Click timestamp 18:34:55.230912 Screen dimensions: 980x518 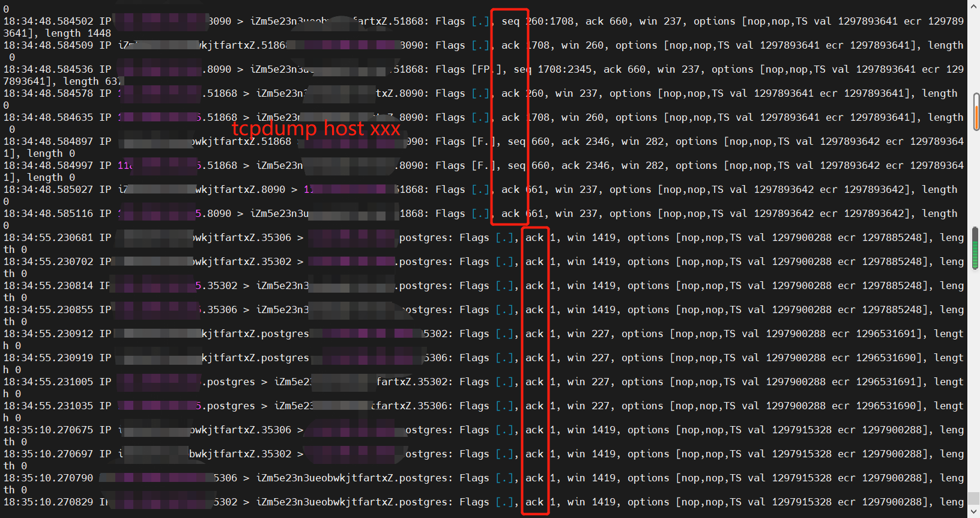[x=49, y=334]
